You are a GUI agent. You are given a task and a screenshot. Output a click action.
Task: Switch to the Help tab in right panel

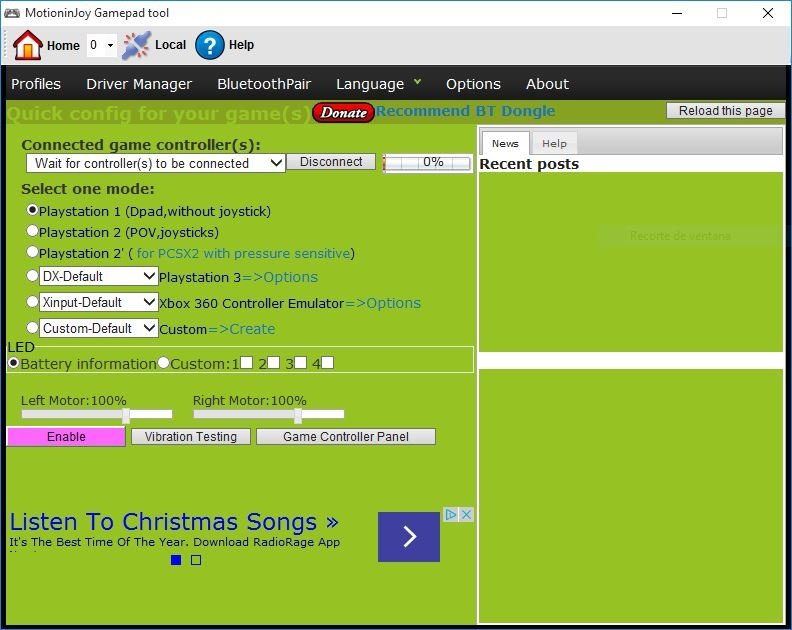[554, 143]
